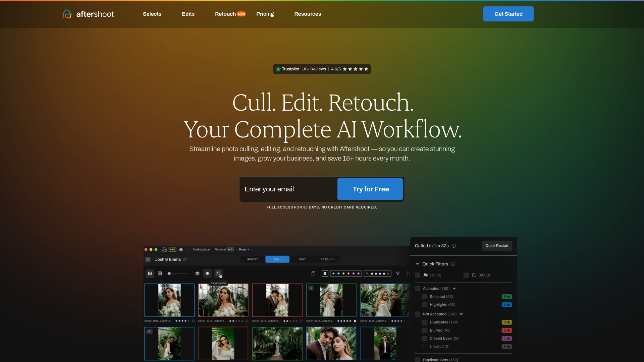Check the Selected (90) filter
This screenshot has height=362, width=644.
(x=425, y=297)
